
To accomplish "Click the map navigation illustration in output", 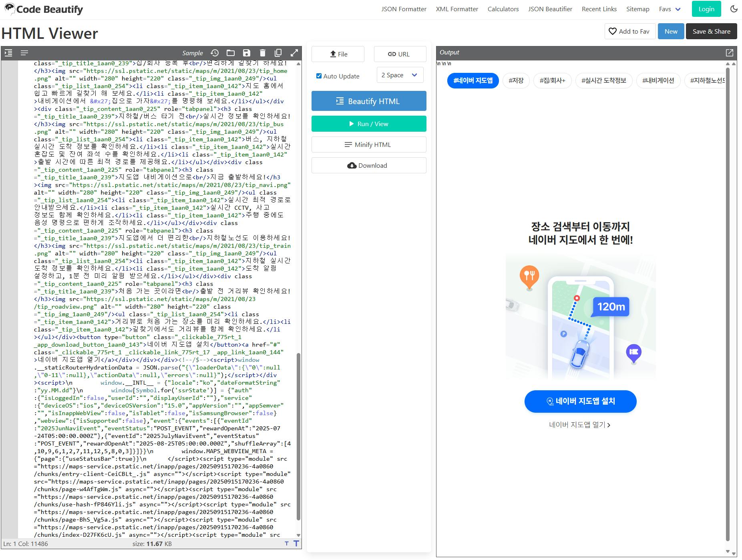I will [x=581, y=317].
